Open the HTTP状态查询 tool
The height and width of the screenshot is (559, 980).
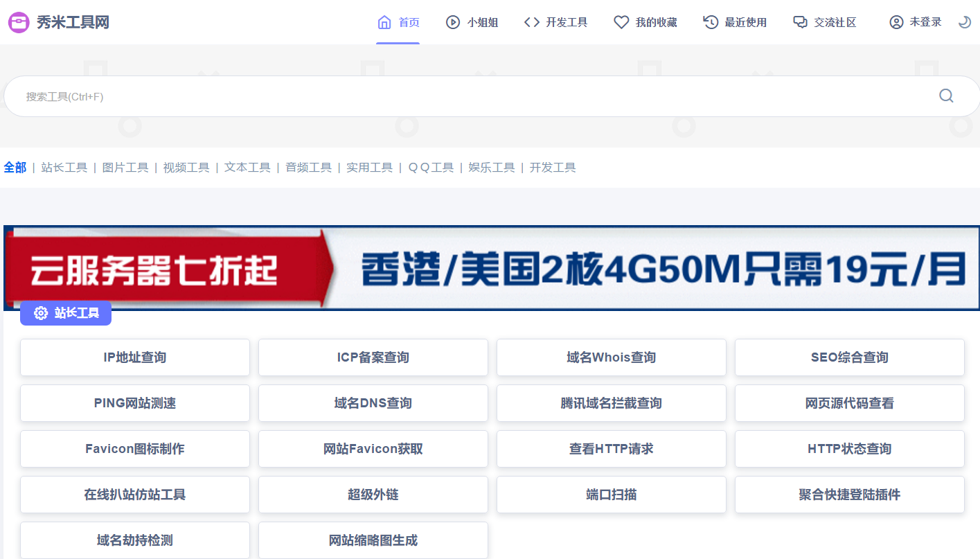pyautogui.click(x=850, y=449)
